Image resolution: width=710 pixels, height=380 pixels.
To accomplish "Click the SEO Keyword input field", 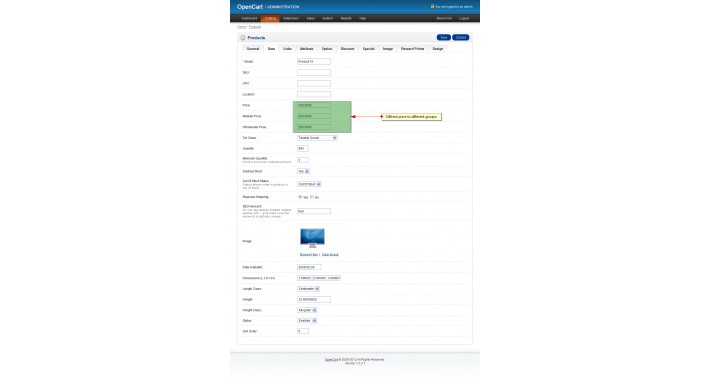I will [x=314, y=211].
